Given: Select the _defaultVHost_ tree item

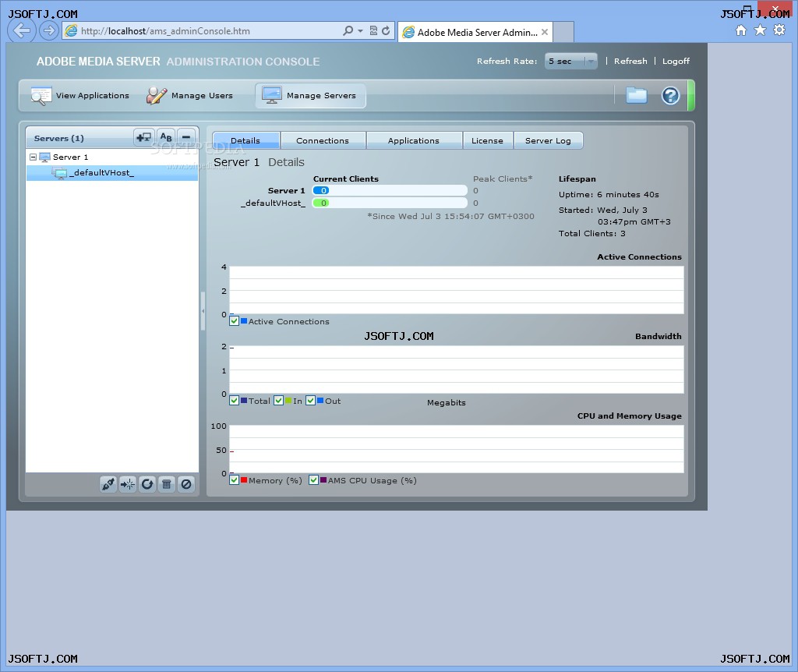Looking at the screenshot, I should (112, 173).
